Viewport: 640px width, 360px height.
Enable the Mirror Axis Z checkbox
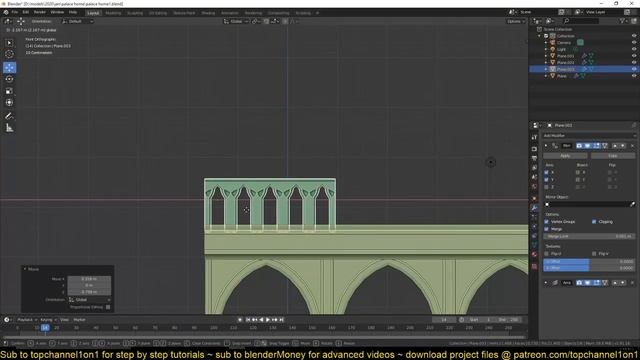tap(547, 187)
